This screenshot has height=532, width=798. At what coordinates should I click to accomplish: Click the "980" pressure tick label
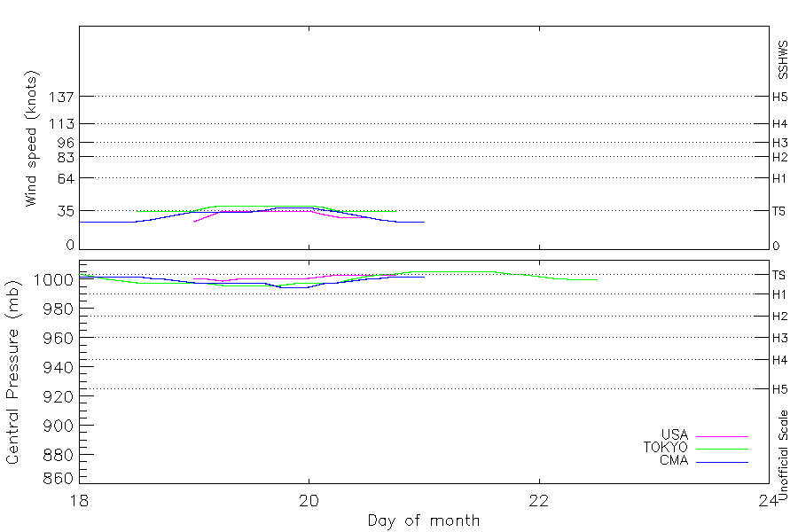click(x=59, y=309)
